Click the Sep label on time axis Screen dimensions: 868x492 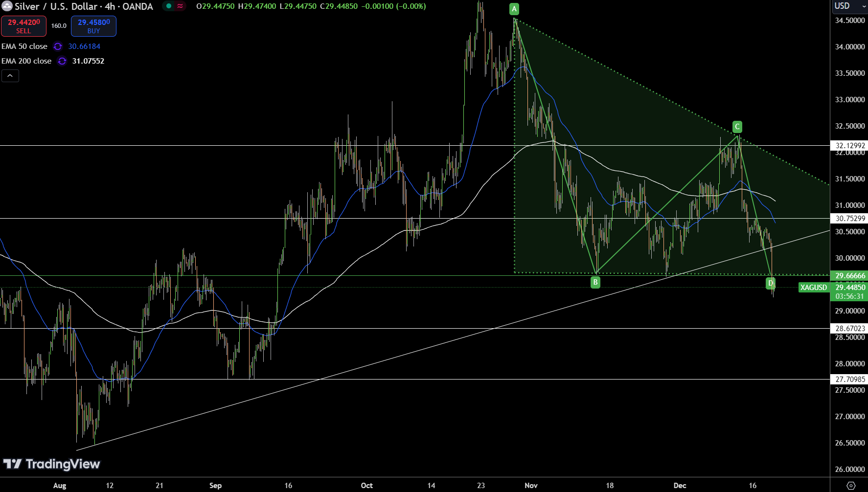click(215, 486)
